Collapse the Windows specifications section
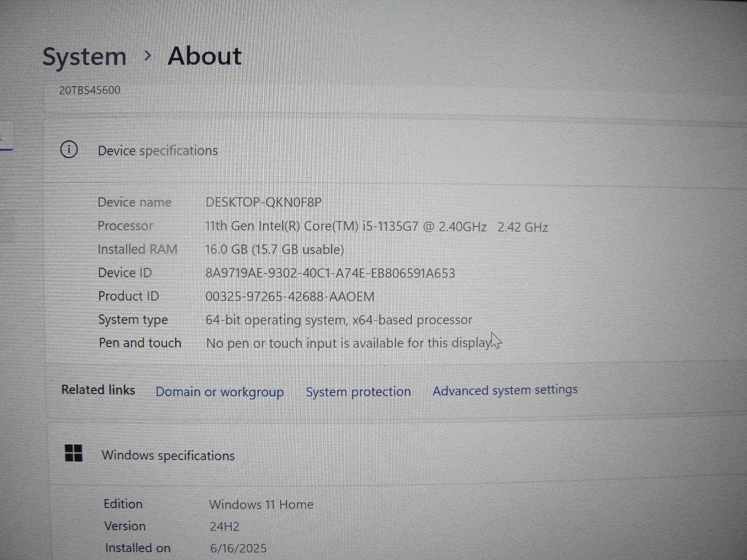Screen dimensions: 747x560 [168, 455]
